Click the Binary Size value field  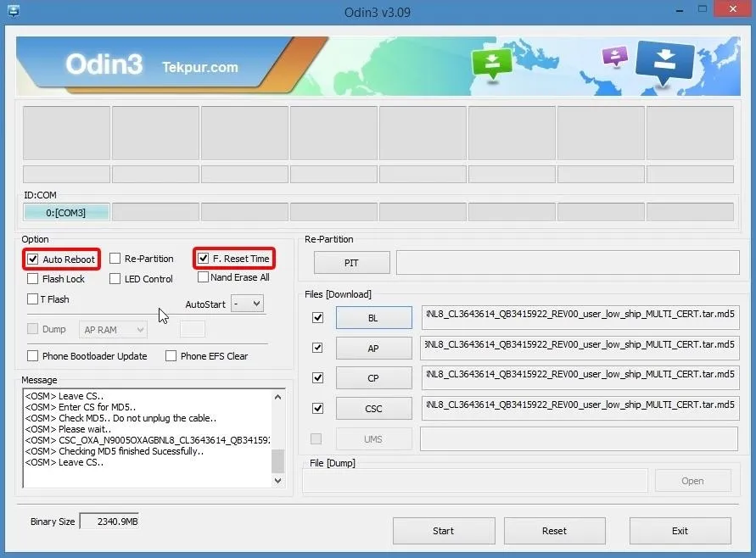click(x=109, y=522)
